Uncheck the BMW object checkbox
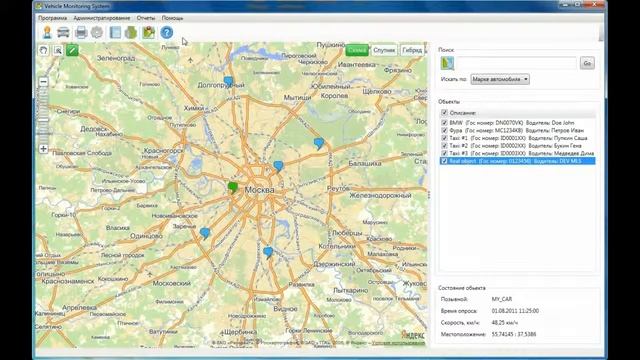The image size is (640, 360). point(444,122)
